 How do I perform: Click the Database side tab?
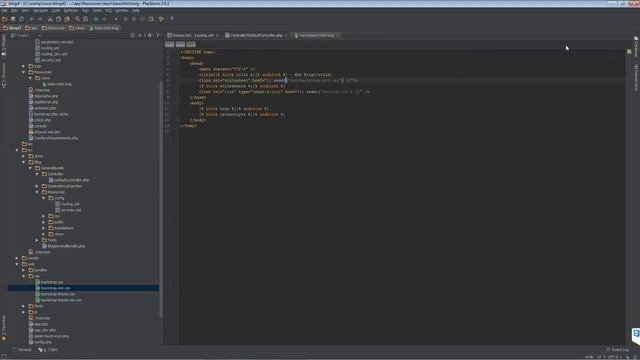(x=636, y=46)
